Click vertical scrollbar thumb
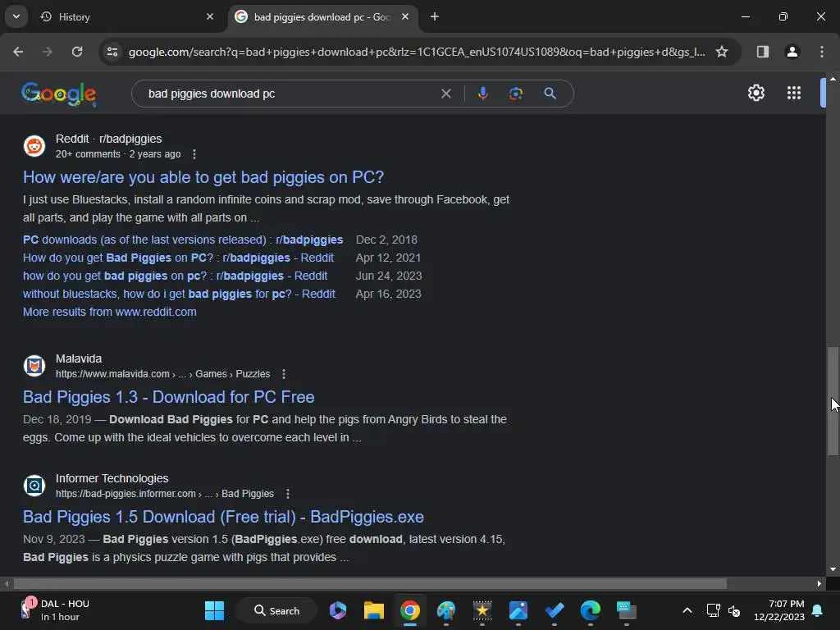The width and height of the screenshot is (840, 630). click(x=833, y=400)
